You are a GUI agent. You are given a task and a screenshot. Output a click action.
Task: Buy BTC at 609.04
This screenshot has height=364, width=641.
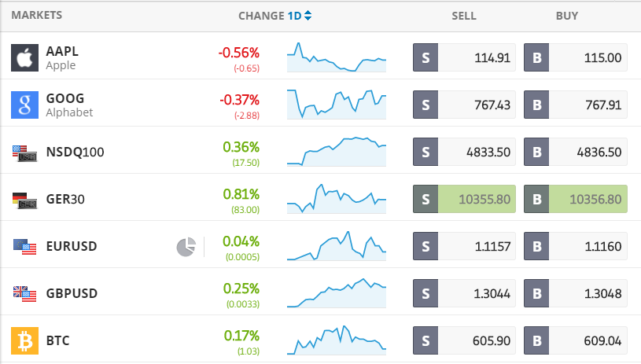tap(575, 341)
